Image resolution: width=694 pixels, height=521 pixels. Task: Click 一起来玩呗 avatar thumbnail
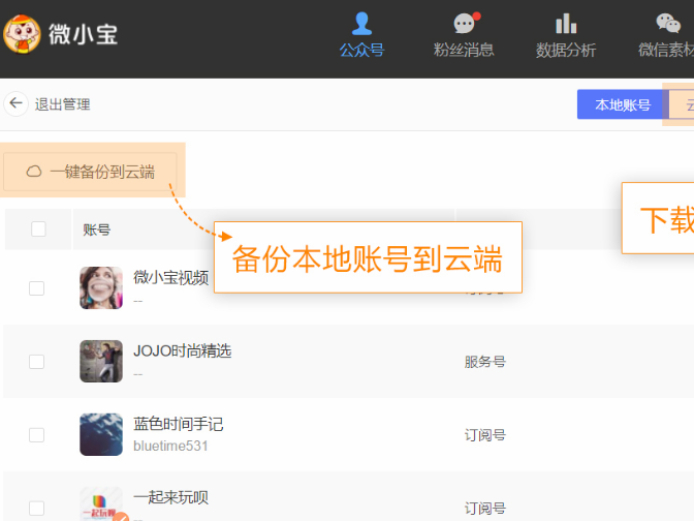[x=101, y=504]
